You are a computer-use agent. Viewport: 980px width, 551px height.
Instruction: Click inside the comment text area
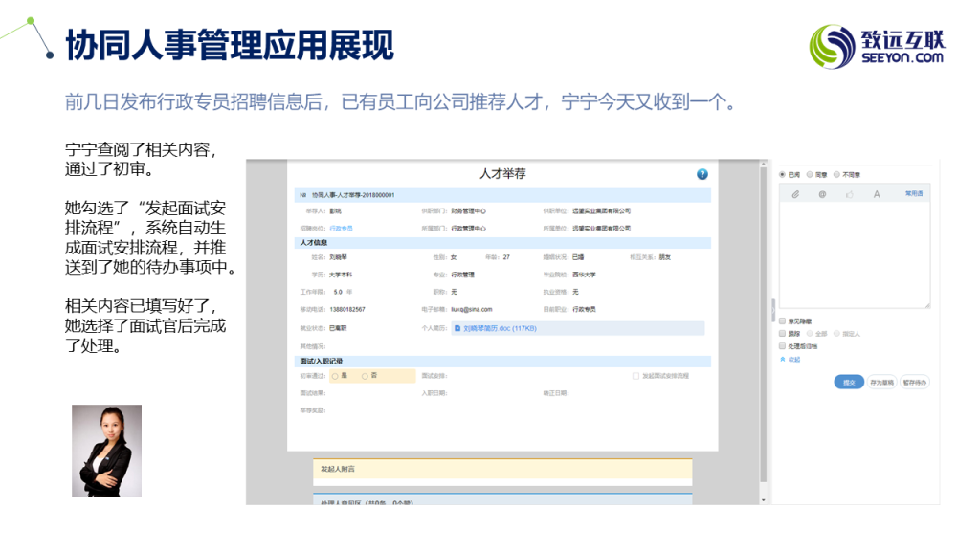point(854,253)
